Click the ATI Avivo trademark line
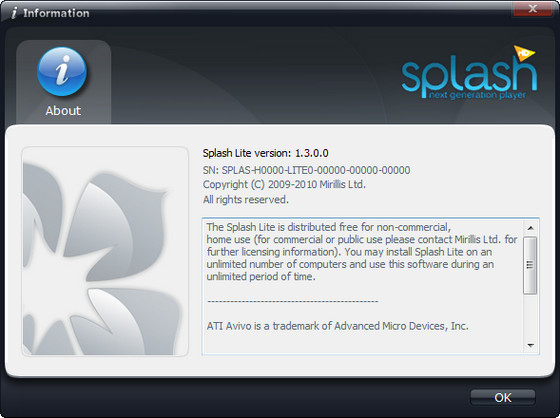This screenshot has height=418, width=560. pyautogui.click(x=338, y=326)
